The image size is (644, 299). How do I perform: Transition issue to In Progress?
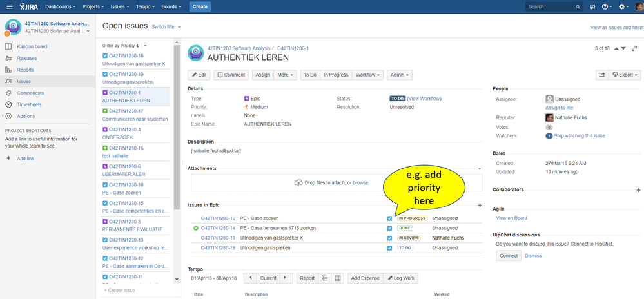(x=336, y=75)
